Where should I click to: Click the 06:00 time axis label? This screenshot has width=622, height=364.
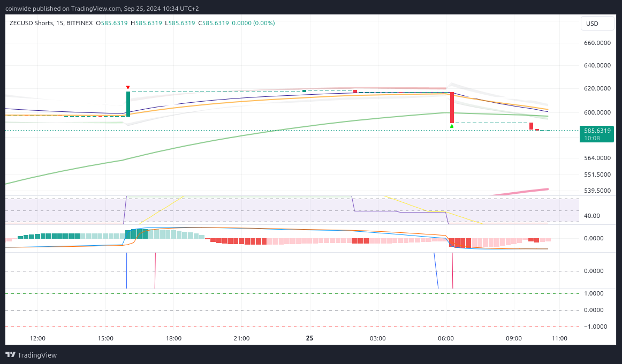tap(446, 338)
